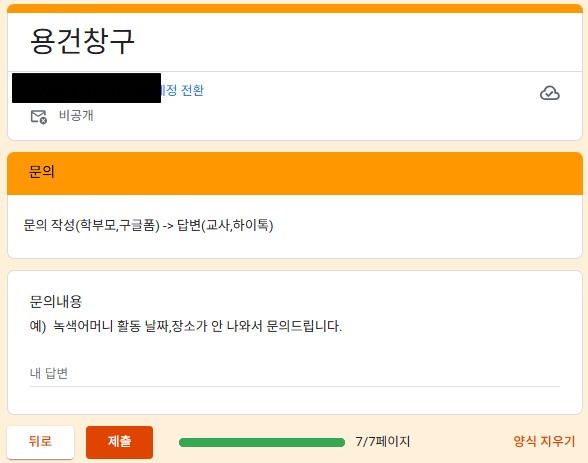Click the 내 답변 answer text field
This screenshot has width=588, height=463.
click(295, 373)
